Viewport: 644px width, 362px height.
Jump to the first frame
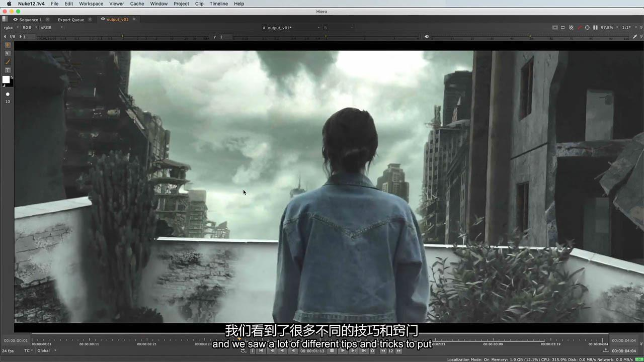(x=261, y=350)
